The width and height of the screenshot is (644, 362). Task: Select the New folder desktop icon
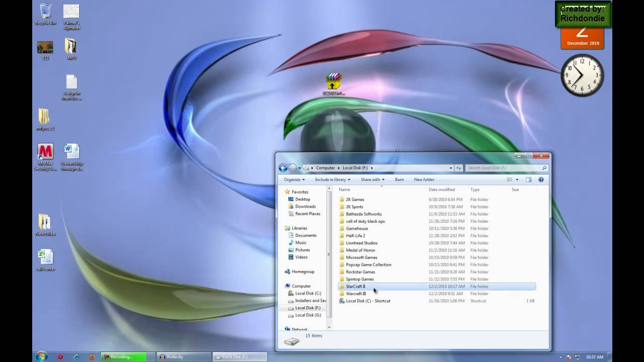[45, 225]
